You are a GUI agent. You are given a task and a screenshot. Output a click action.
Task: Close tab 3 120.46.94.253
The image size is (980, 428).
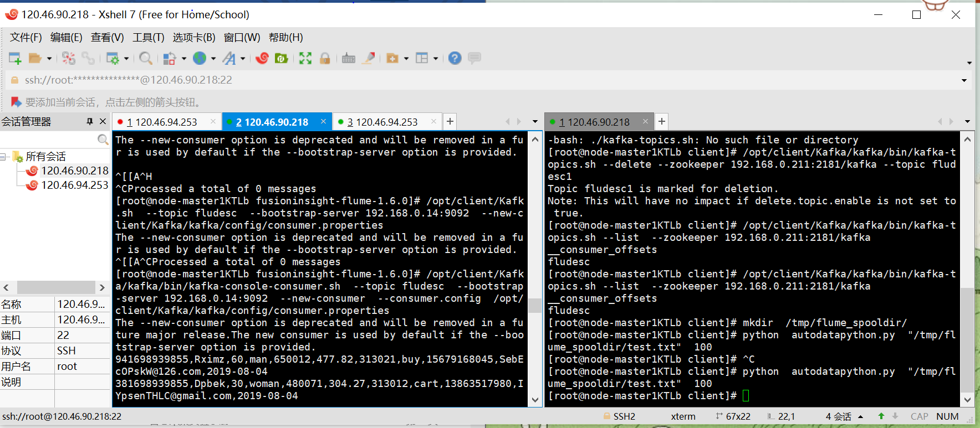point(433,121)
